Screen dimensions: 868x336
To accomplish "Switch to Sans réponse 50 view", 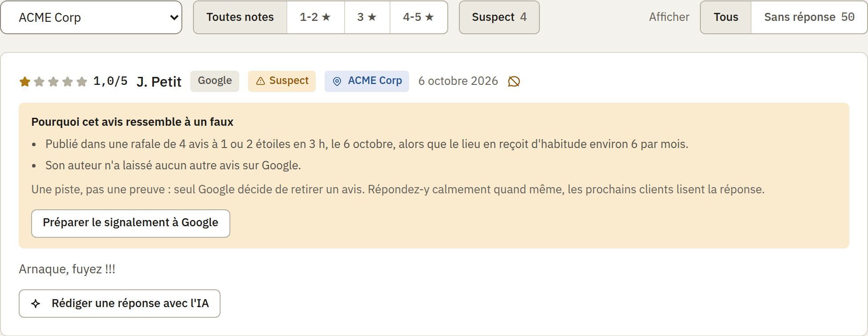I will (x=809, y=17).
